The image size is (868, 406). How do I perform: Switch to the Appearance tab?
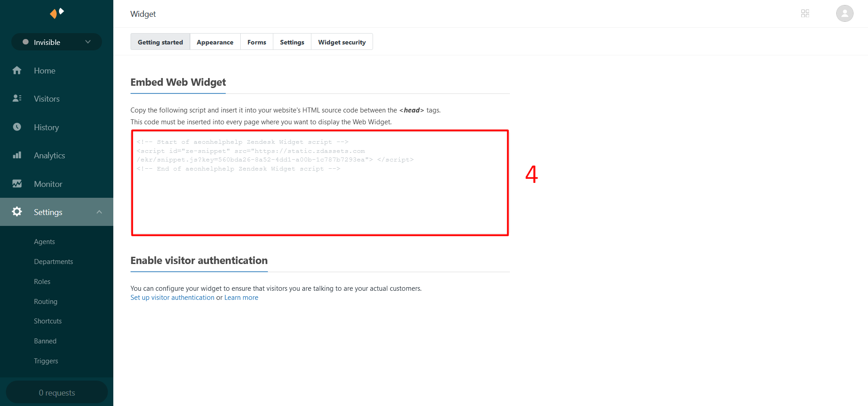(x=215, y=42)
